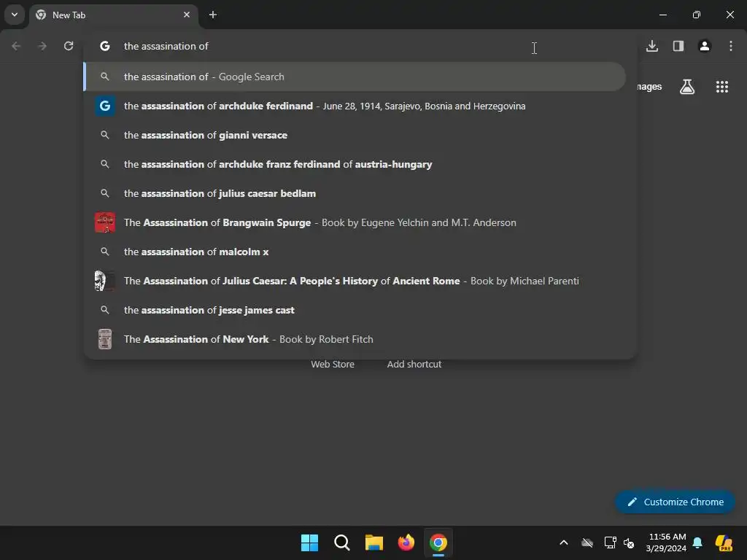
Task: Choose the archduke ferdinand June 28, 1914 suggestion
Action: (355, 106)
